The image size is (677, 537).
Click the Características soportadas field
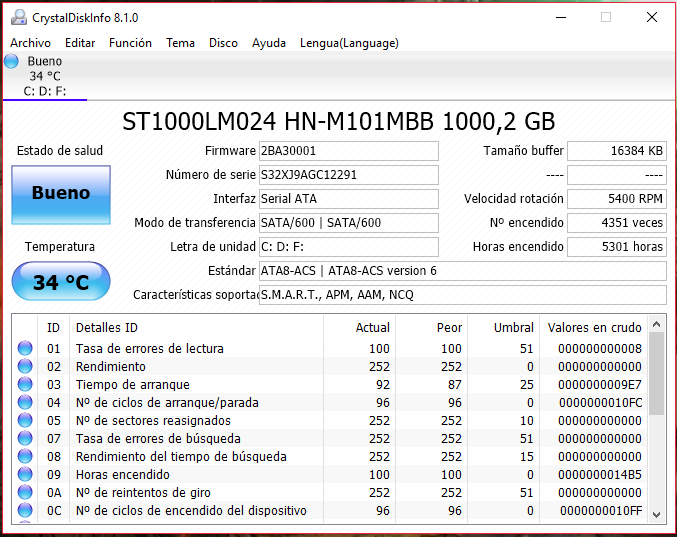pyautogui.click(x=462, y=295)
